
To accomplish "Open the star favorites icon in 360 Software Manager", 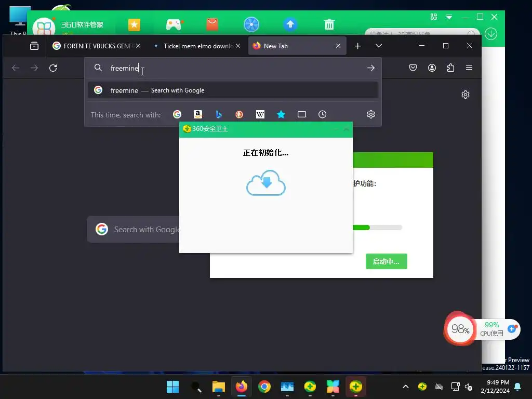I will point(134,25).
